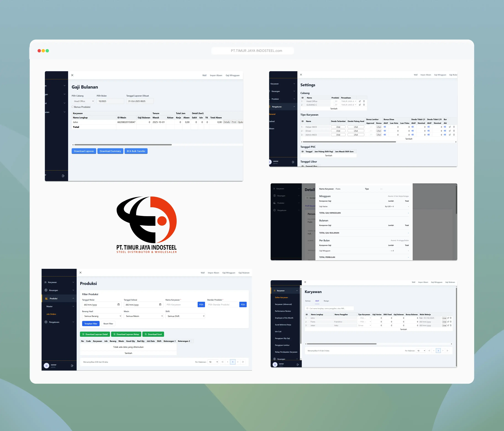Click the Gaji Bulanan horizontal scrollbar
The height and width of the screenshot is (431, 504).
tap(123, 145)
